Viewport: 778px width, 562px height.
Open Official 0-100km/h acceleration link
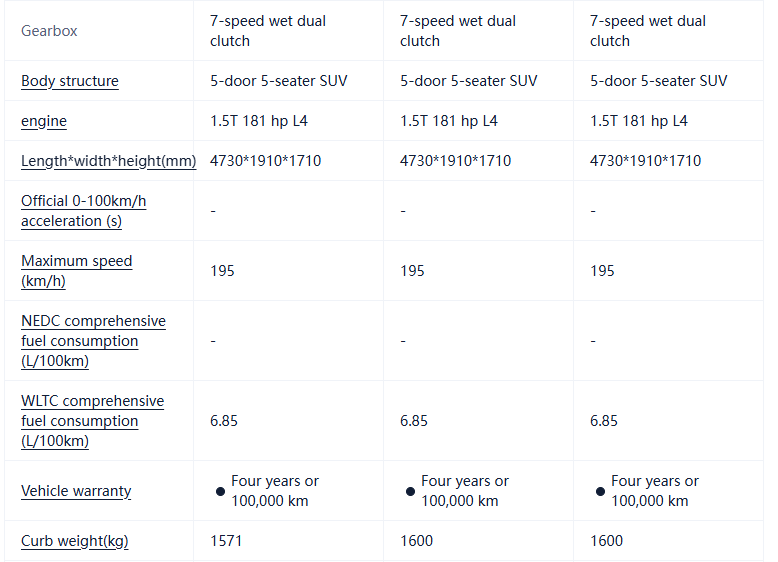tap(83, 211)
